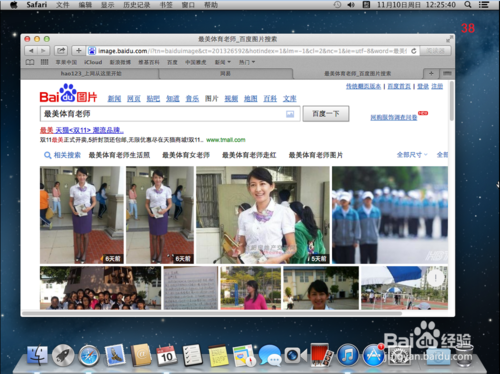Open the 全部尺寸 size filter dropdown
500x374 pixels.
pos(412,155)
